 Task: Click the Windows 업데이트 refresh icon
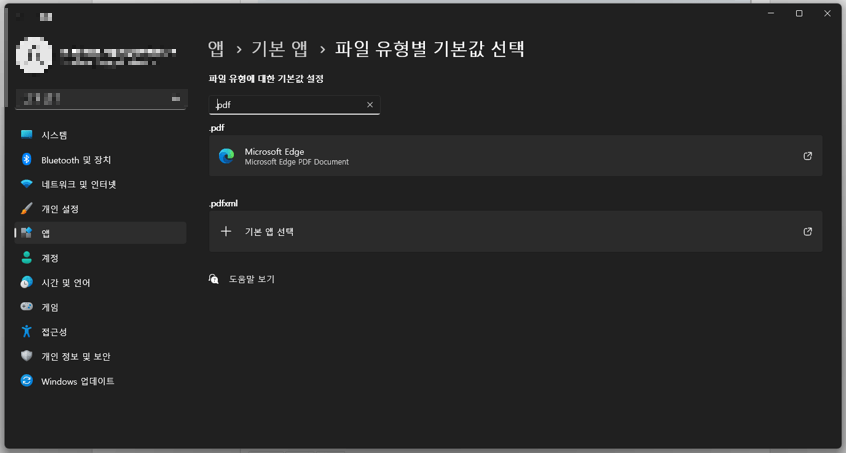click(x=26, y=381)
